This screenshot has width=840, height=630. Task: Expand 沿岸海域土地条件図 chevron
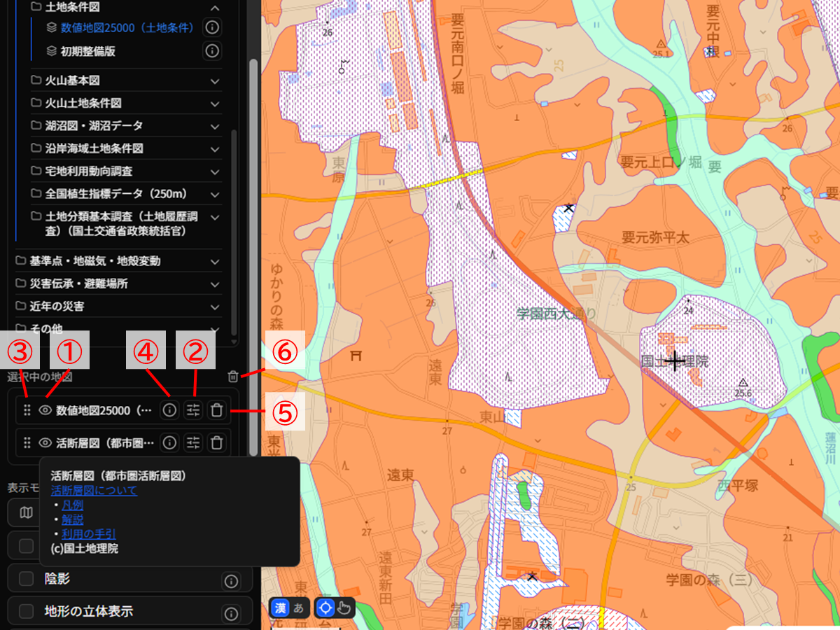214,148
